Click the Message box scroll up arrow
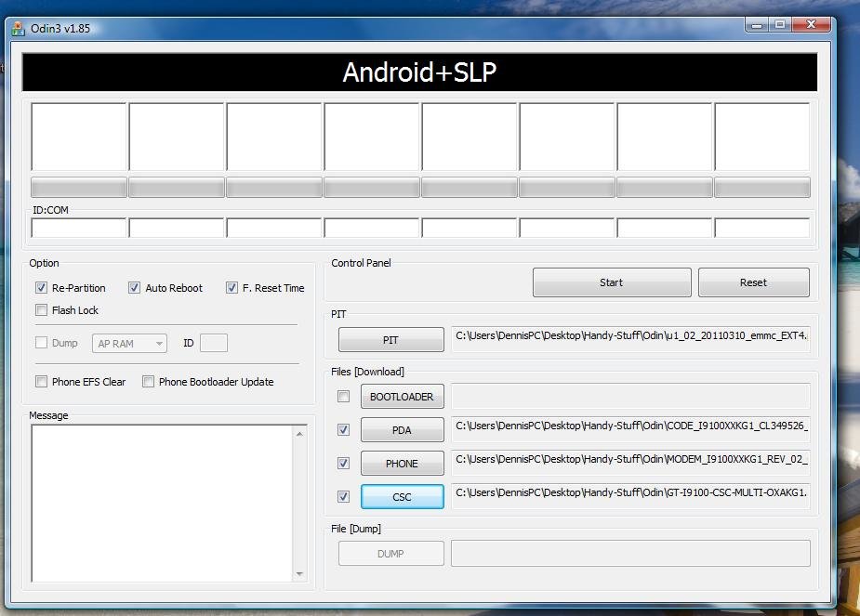Viewport: 860px width, 616px height. (299, 434)
